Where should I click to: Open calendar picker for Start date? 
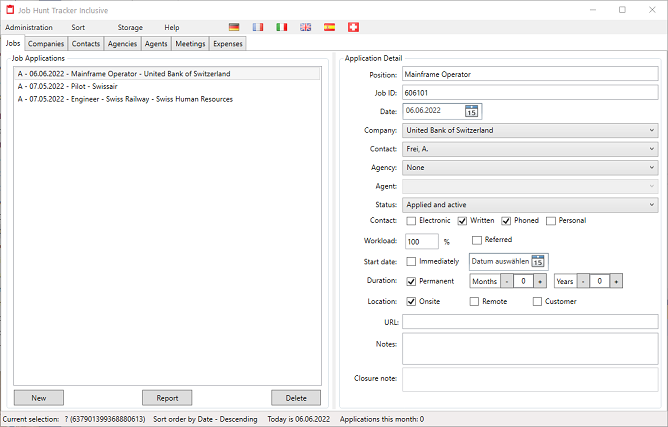click(x=538, y=261)
